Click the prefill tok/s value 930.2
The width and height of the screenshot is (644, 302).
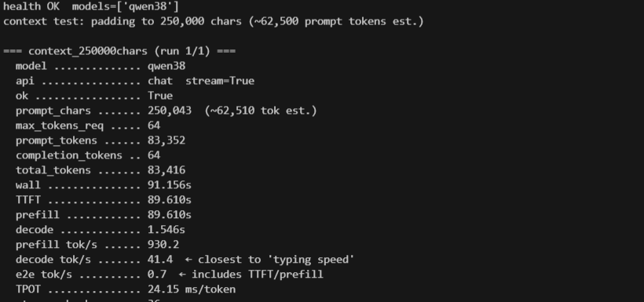(163, 245)
